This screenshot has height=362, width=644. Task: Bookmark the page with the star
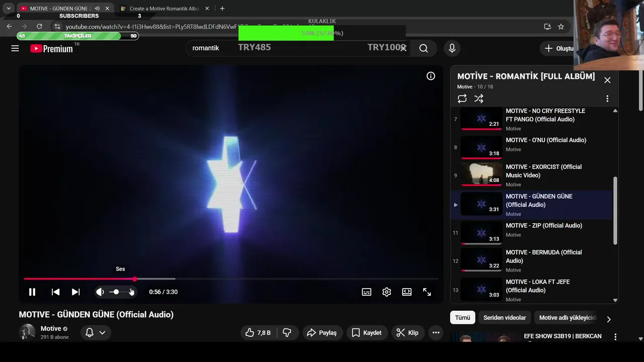(x=561, y=27)
